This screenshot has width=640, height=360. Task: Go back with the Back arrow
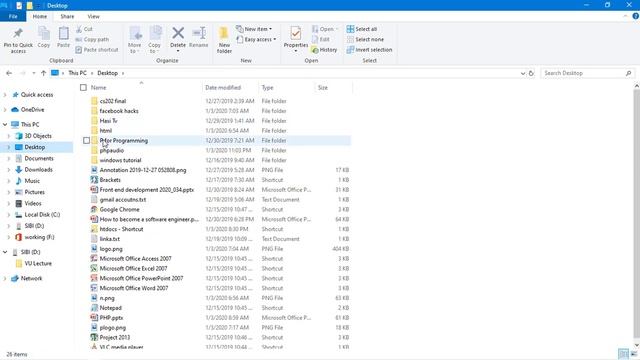click(9, 73)
